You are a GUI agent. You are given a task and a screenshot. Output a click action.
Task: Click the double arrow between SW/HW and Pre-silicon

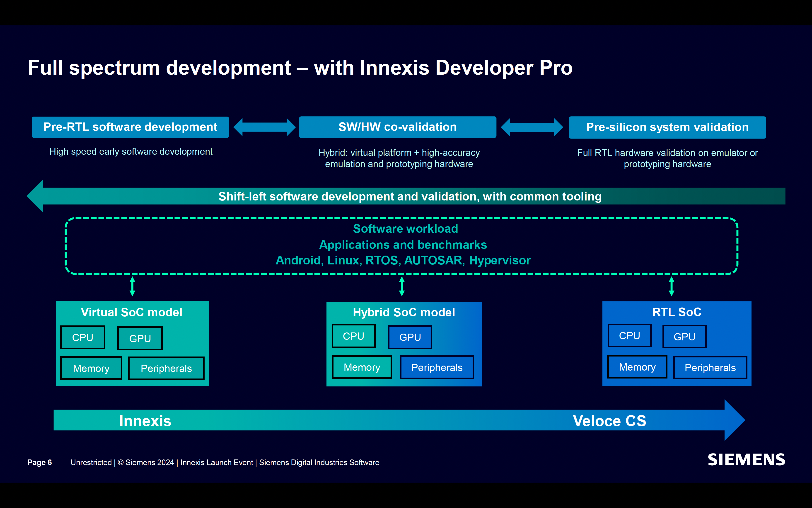point(532,127)
